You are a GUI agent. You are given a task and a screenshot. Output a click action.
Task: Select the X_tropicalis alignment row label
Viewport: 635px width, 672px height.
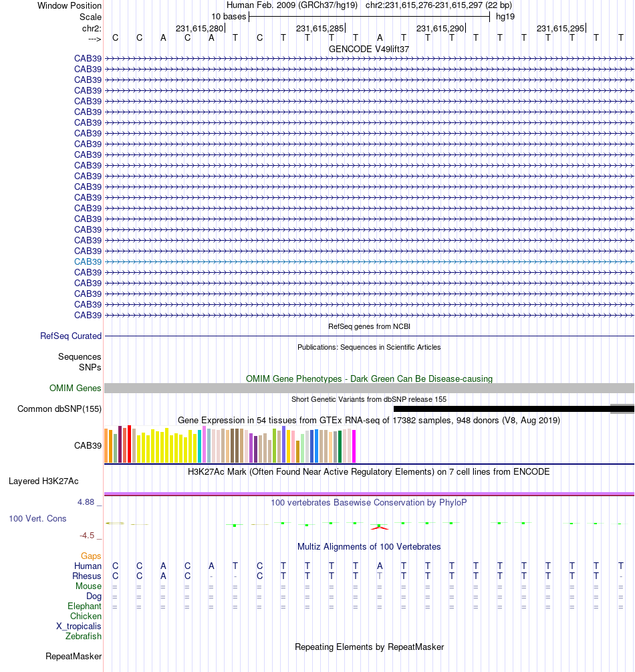point(79,626)
